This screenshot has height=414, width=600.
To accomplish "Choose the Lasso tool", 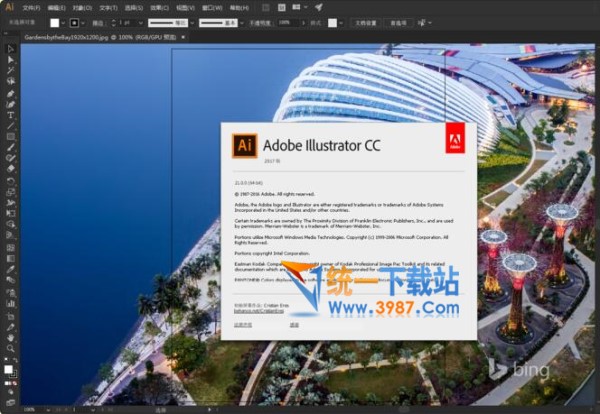I will [10, 81].
